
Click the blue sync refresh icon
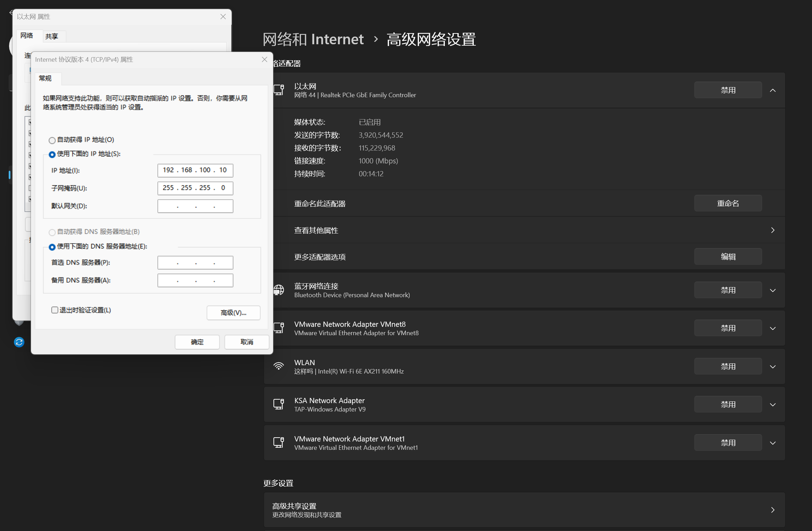19,342
